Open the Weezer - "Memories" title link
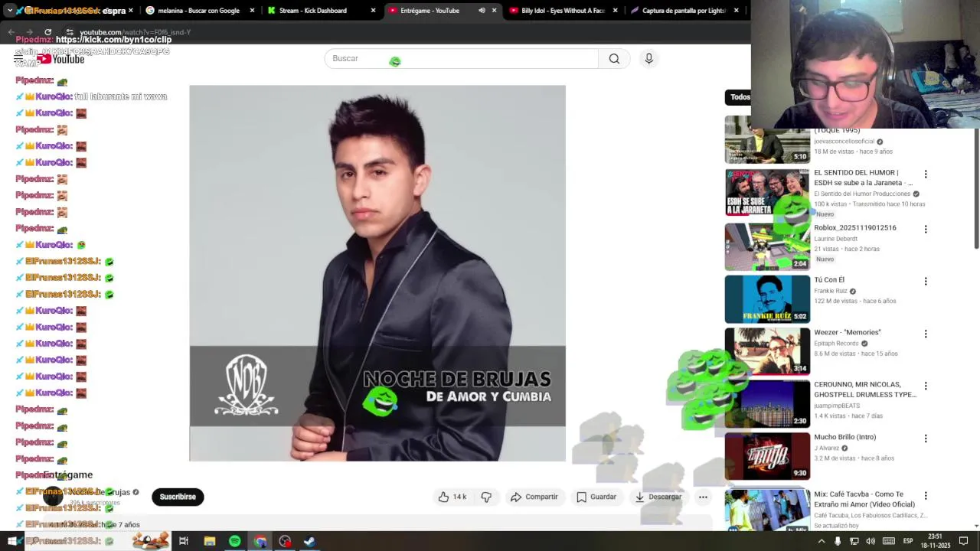Viewport: 980px width, 551px height. point(848,332)
